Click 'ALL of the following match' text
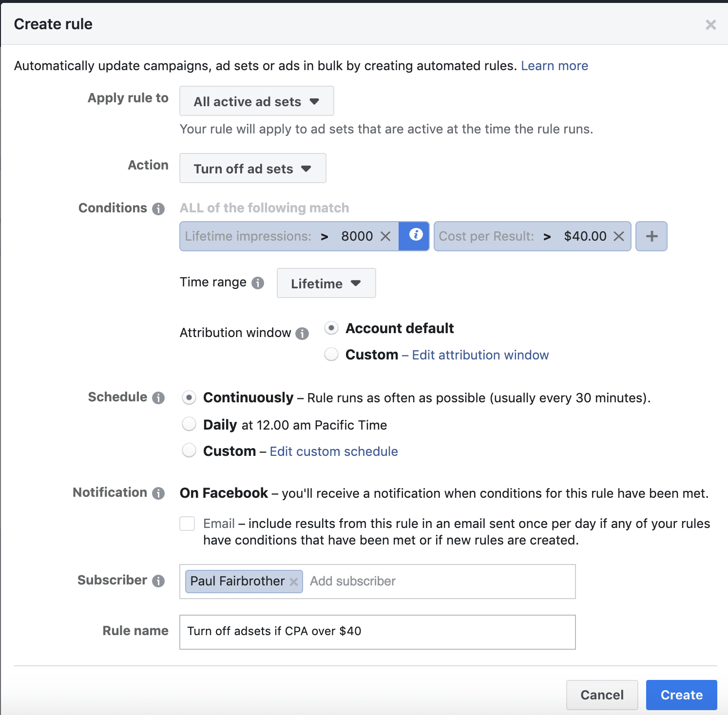The height and width of the screenshot is (715, 728). point(265,208)
